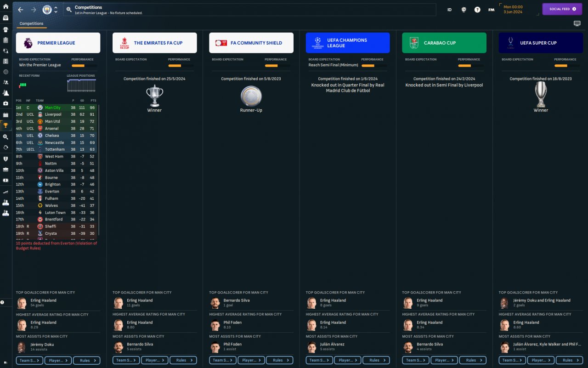
Task: Open The Emirates FA Cup competition card
Action: [154, 43]
